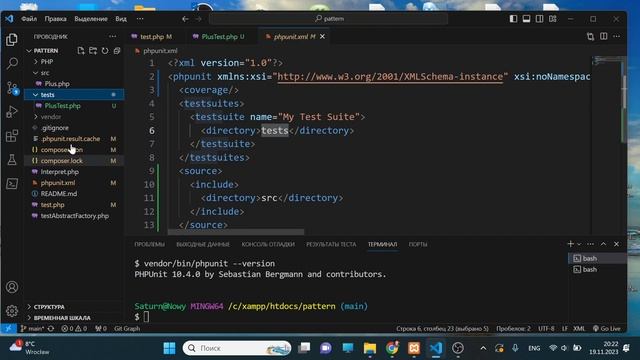Screen dimensions: 640x360
Task: Open the Правка menu
Action: tap(56, 19)
